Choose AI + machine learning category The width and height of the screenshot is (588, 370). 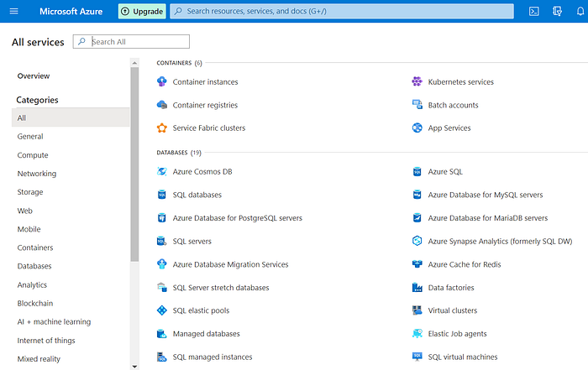[x=54, y=321]
